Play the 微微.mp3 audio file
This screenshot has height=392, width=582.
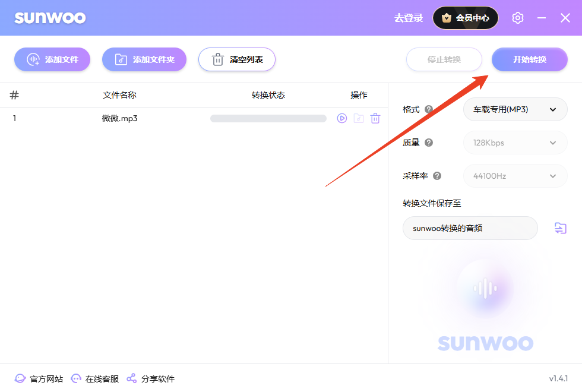pyautogui.click(x=341, y=118)
